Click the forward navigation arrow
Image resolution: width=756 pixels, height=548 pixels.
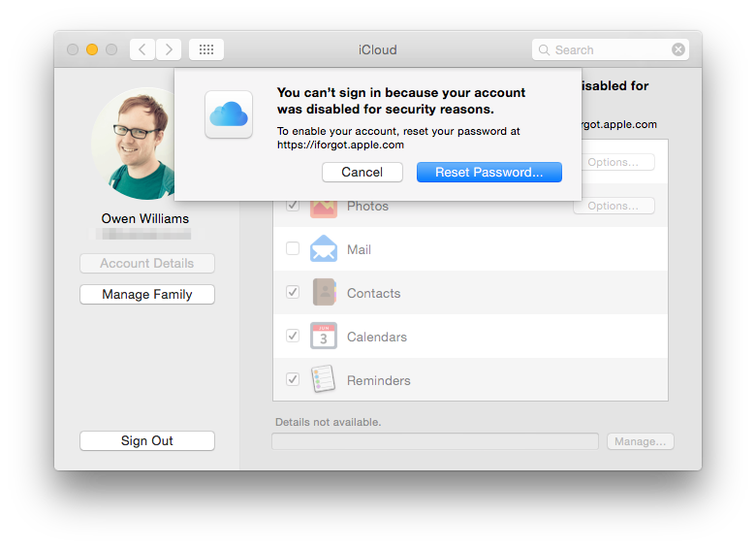click(x=169, y=49)
